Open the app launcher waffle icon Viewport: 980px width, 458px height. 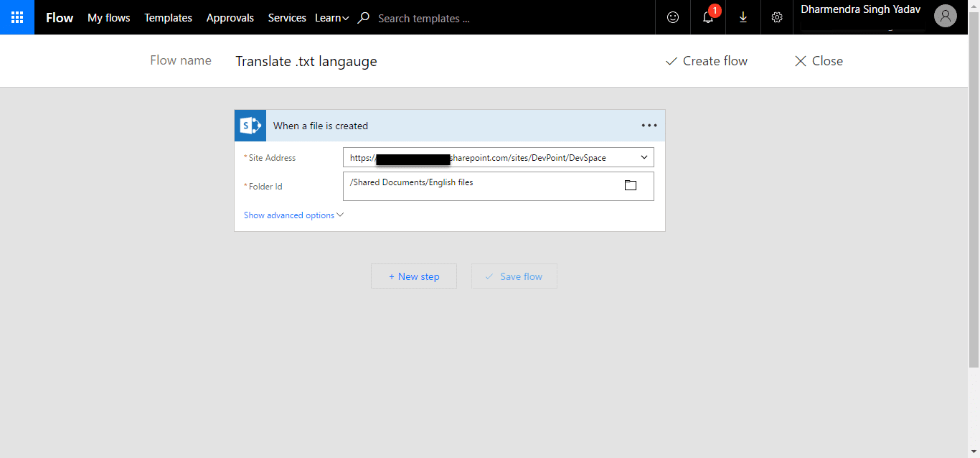17,17
